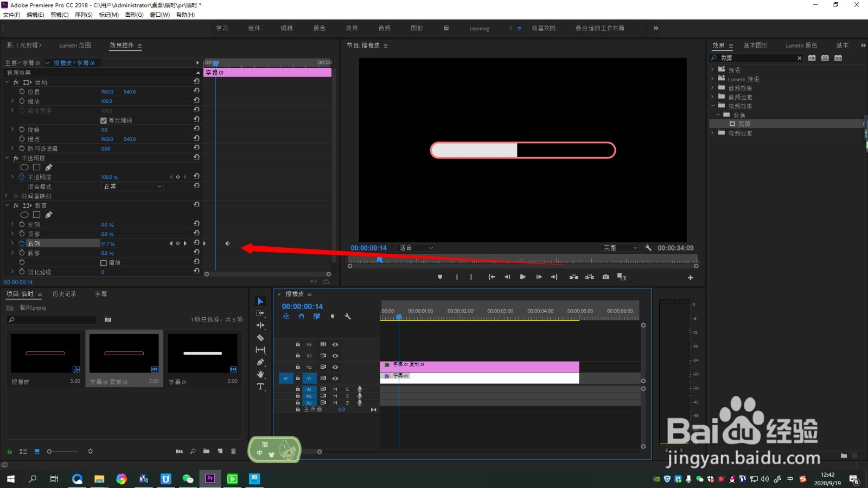
Task: Collapse the Motion effect group
Action: (7, 82)
